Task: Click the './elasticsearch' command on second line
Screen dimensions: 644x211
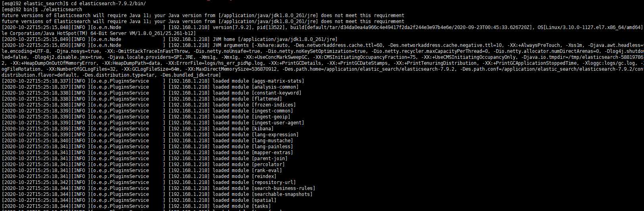Action: coord(61,10)
